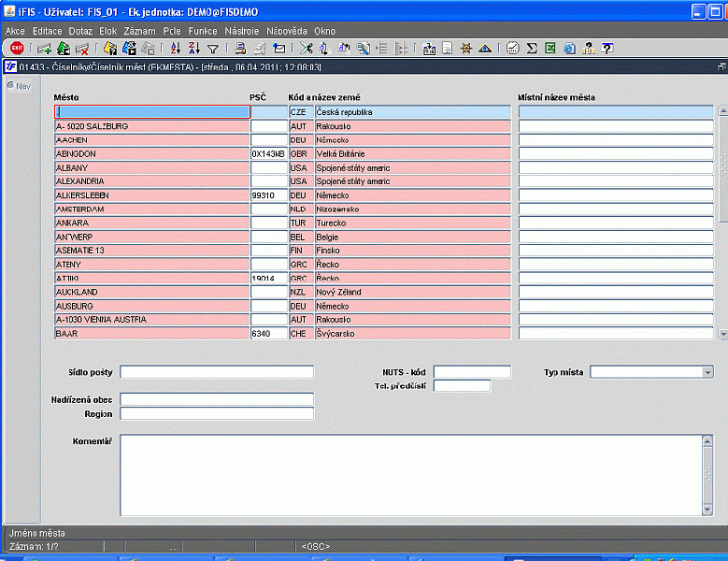Click the green duplicate record icon

(x=64, y=49)
